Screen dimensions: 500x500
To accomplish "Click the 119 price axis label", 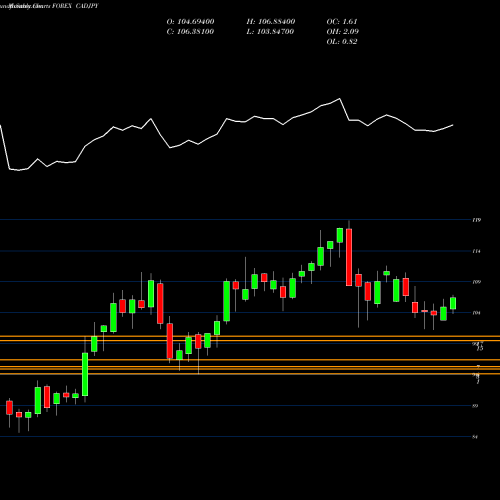I will (476, 220).
